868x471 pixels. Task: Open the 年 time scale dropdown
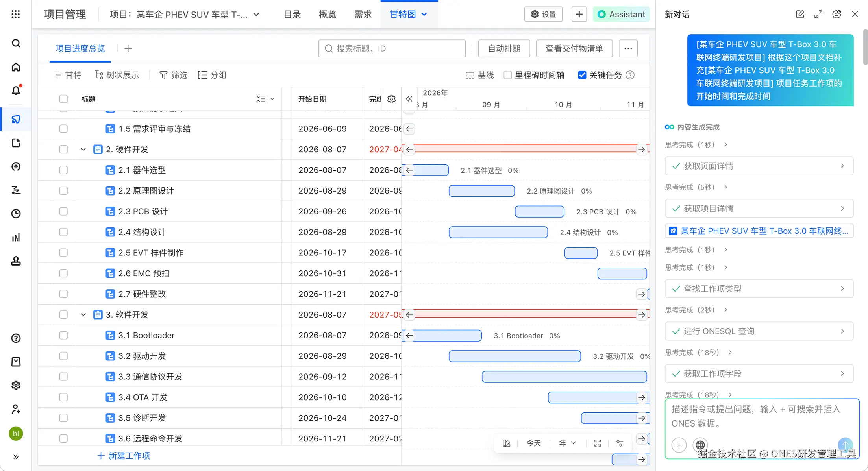coord(567,443)
